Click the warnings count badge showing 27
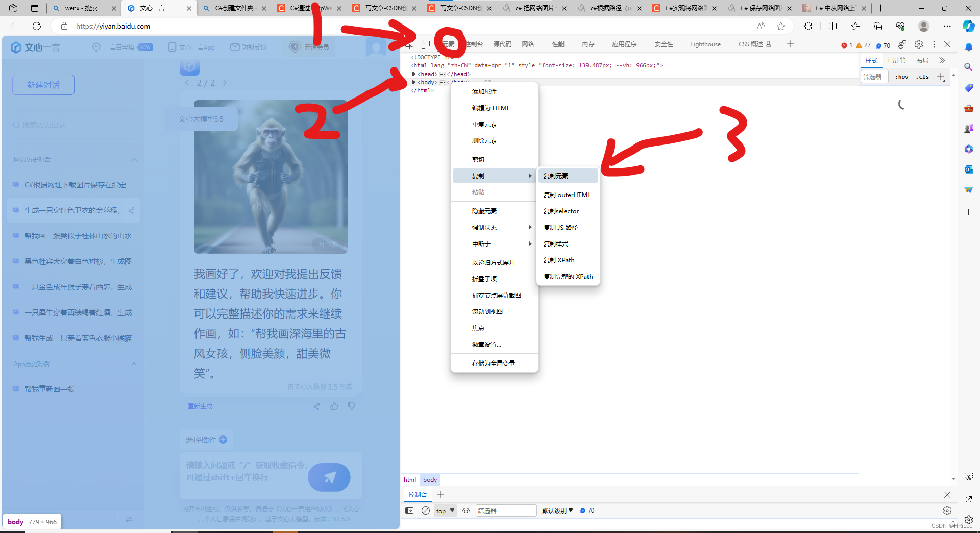Viewport: 980px width, 533px height. 864,45
